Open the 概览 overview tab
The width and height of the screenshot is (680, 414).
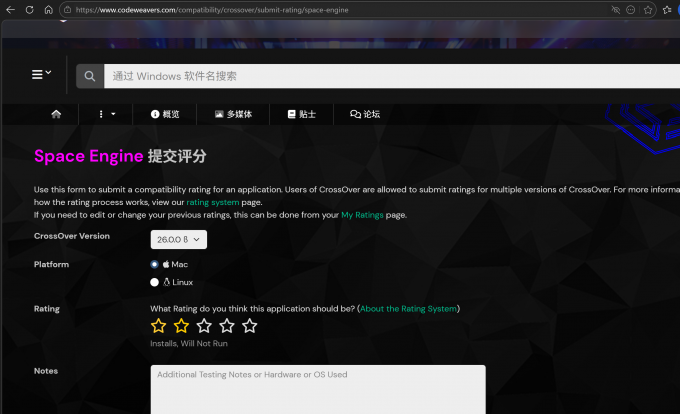pyautogui.click(x=165, y=114)
